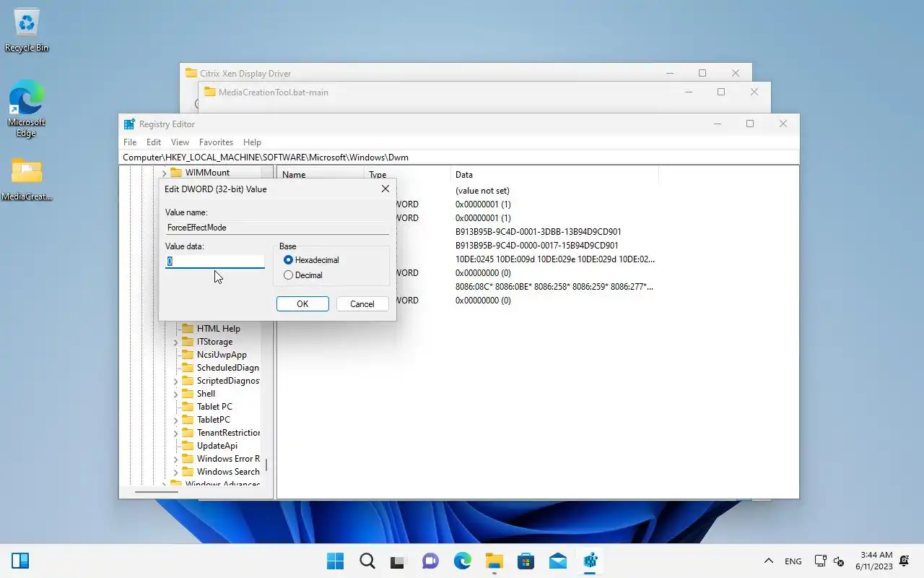Click the clock and date in the tray
Screen dimensions: 924x578
874,561
